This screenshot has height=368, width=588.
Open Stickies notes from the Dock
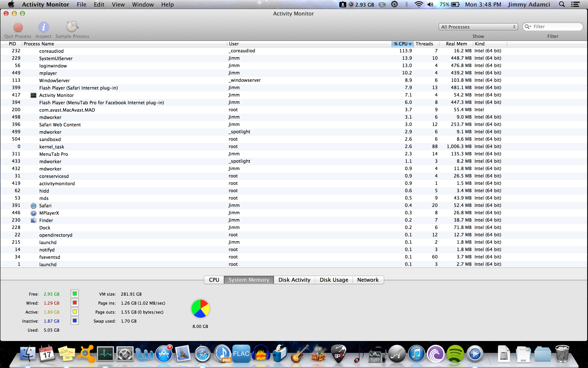tap(66, 353)
